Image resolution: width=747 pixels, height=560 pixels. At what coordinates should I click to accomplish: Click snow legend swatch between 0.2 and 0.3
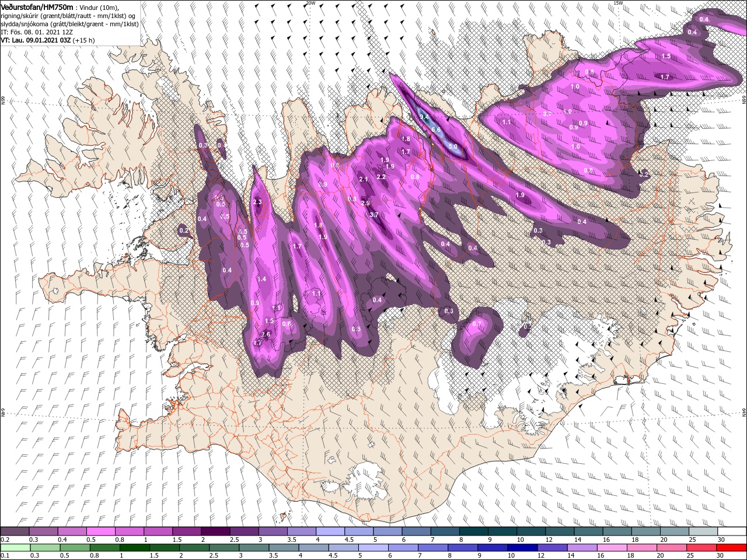(15, 531)
